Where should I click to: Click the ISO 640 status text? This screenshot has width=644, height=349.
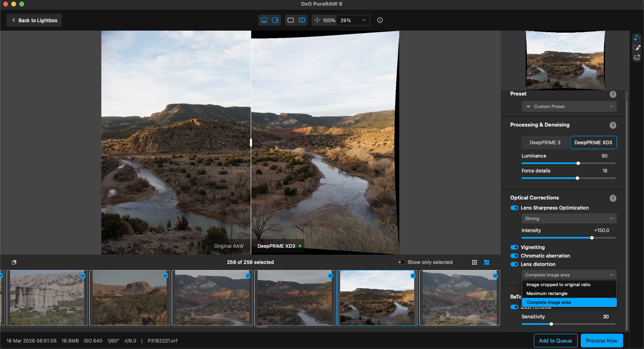[x=93, y=341]
